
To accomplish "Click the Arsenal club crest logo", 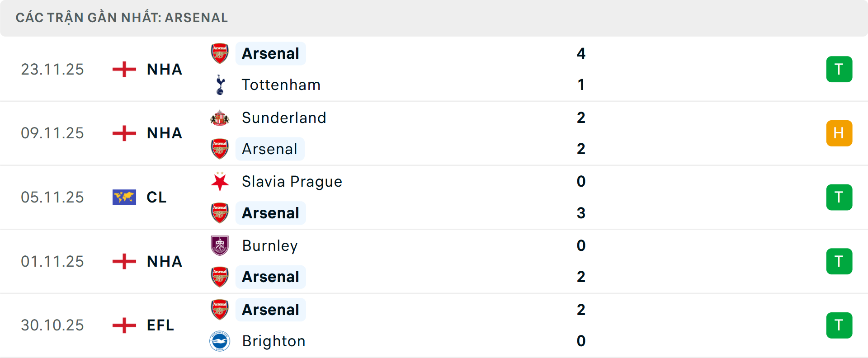I will [220, 53].
